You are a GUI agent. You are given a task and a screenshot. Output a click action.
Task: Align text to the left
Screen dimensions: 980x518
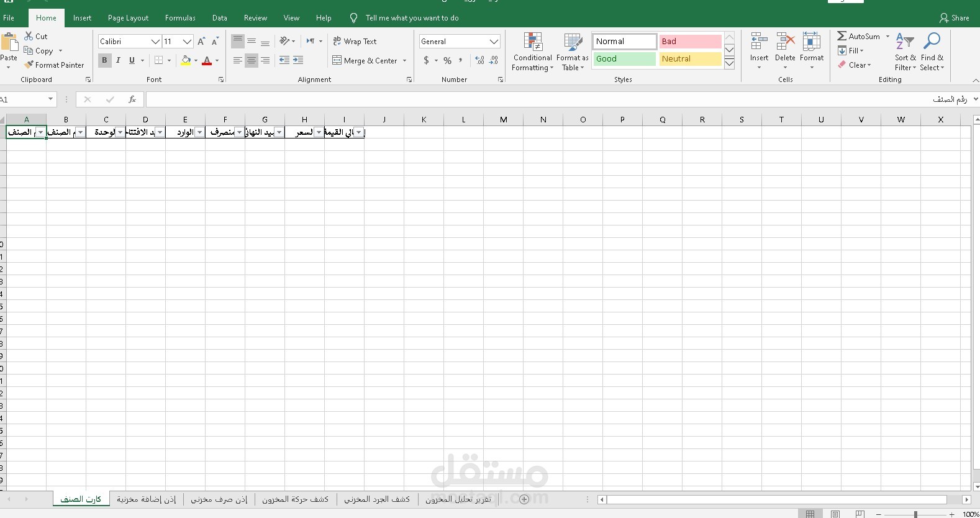(238, 60)
